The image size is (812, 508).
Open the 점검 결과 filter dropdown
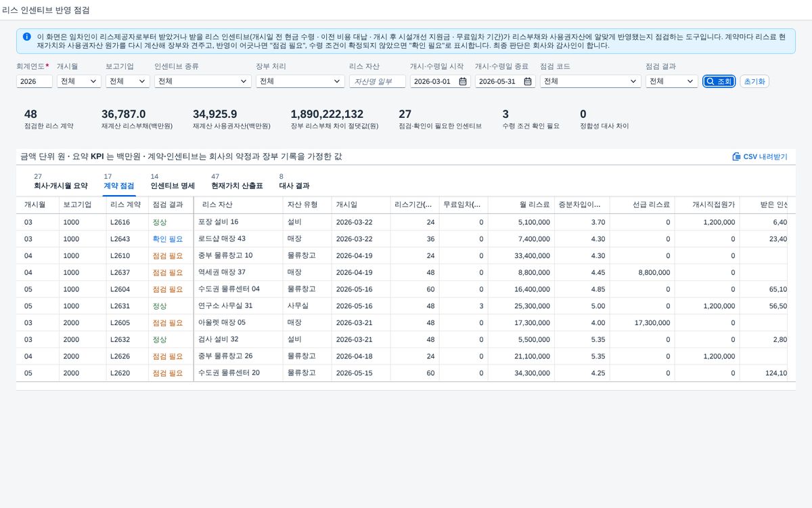click(x=671, y=81)
